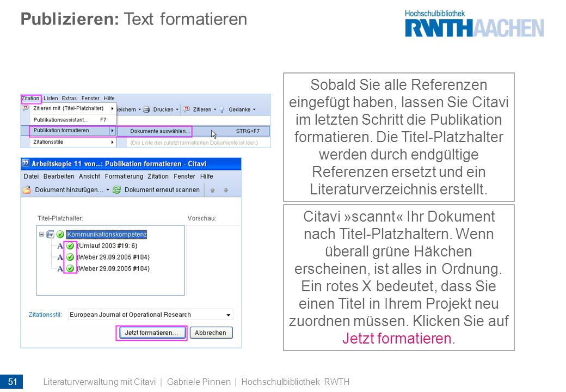Click the 'A' icon before '{Umlauf 2003 #19: 6}'

(60, 246)
